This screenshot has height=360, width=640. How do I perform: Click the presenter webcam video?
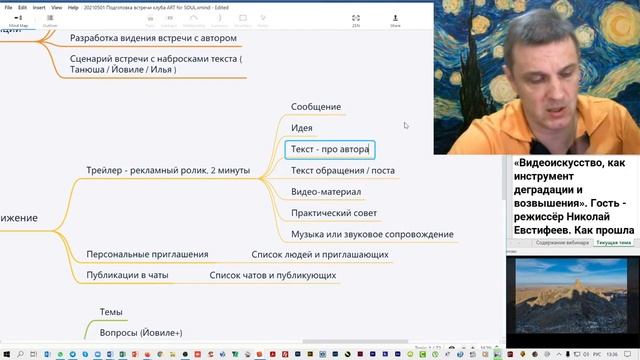tap(537, 77)
